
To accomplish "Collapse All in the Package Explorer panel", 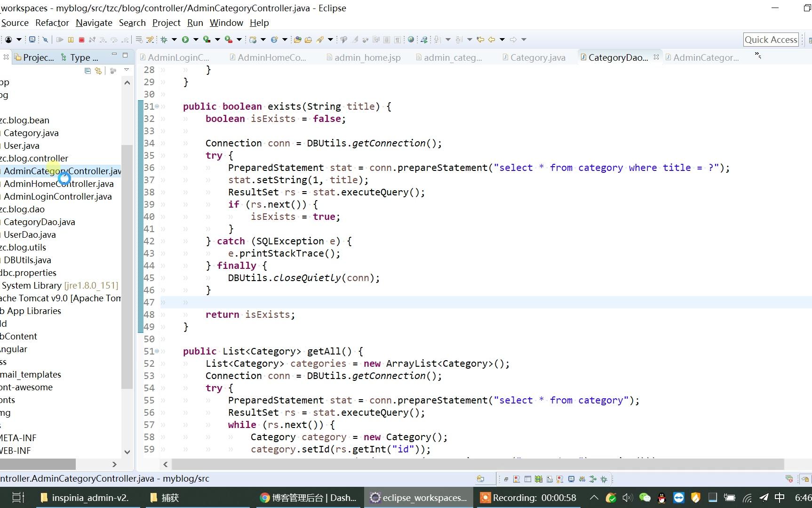I will pos(88,71).
